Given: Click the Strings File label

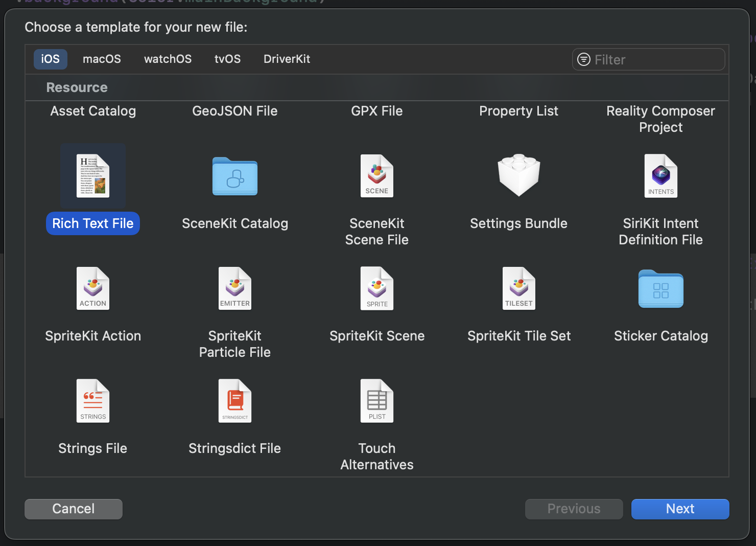Looking at the screenshot, I should [x=93, y=448].
